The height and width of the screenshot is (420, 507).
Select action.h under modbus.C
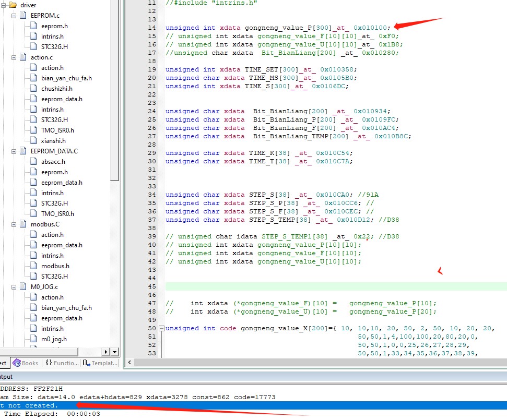[52, 235]
